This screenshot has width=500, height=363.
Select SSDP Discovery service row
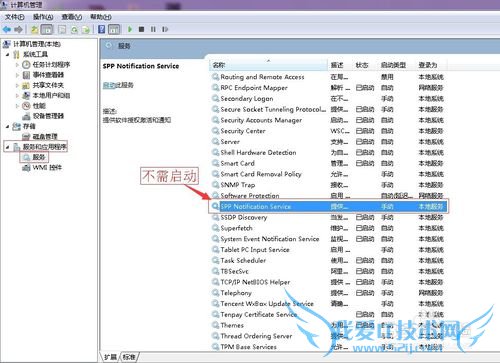click(x=328, y=217)
